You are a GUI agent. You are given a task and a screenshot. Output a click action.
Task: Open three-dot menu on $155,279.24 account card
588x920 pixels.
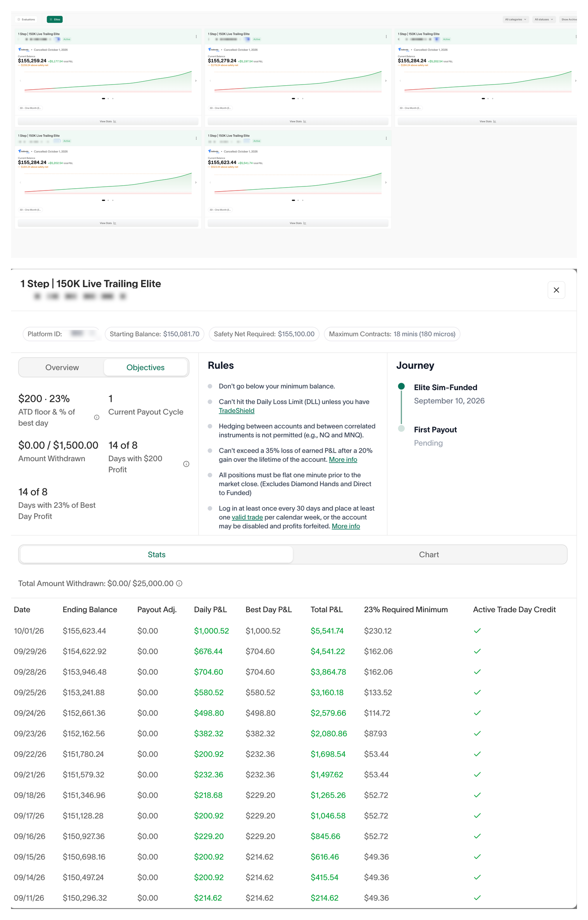point(386,37)
